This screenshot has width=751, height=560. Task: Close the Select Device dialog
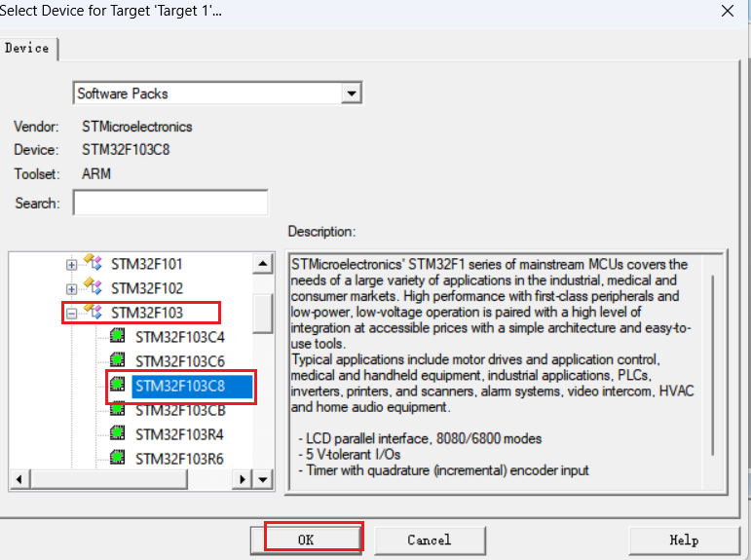click(x=728, y=11)
